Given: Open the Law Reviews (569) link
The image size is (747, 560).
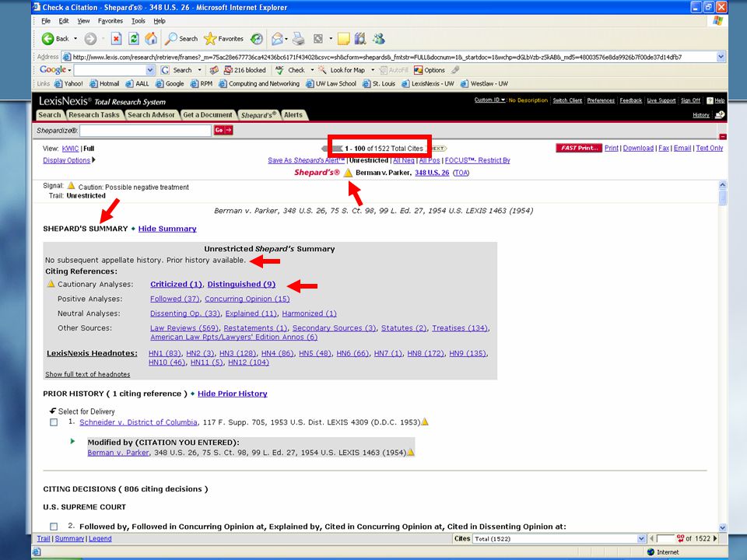Looking at the screenshot, I should [184, 328].
